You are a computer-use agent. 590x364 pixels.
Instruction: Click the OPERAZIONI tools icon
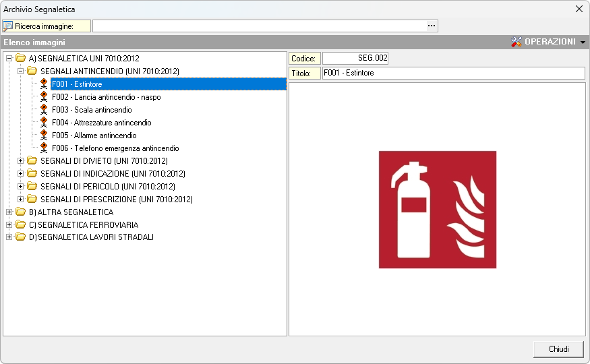(517, 42)
